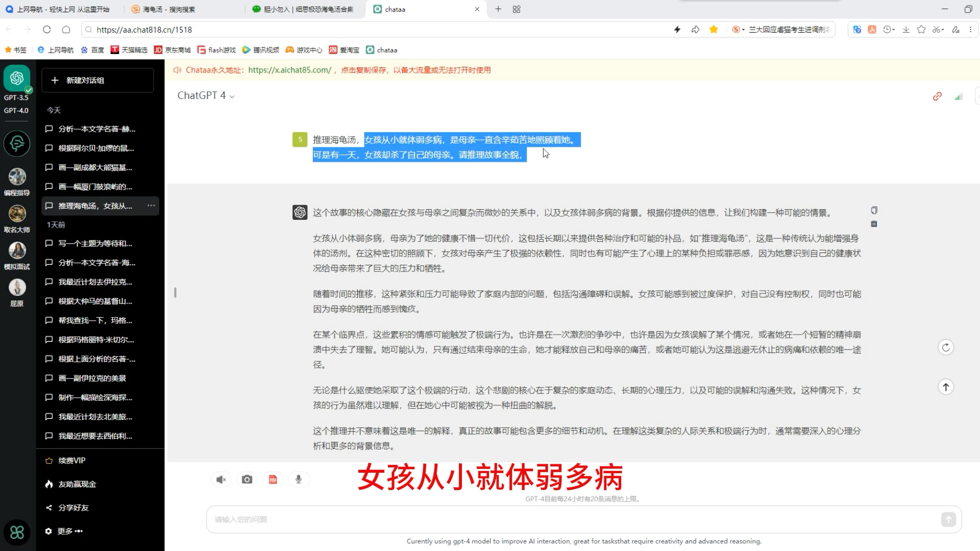Open the 腾讯视频 bookmark
Image resolution: width=980 pixels, height=551 pixels.
(x=261, y=50)
